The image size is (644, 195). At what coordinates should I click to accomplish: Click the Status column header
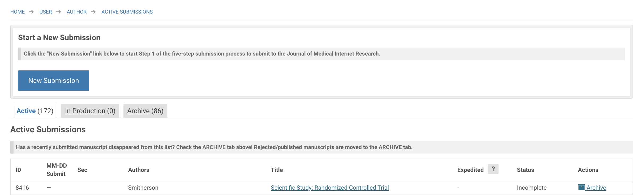coord(525,170)
